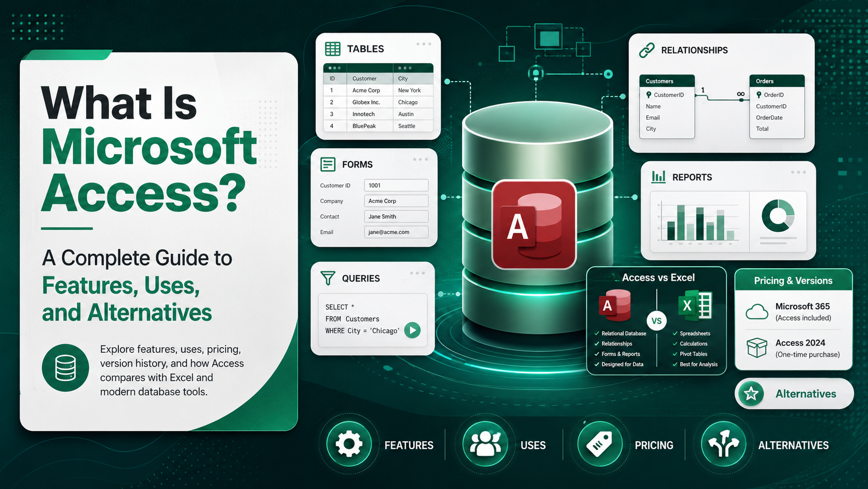
Task: Click the Customer ID field showing 1001
Action: click(x=396, y=186)
